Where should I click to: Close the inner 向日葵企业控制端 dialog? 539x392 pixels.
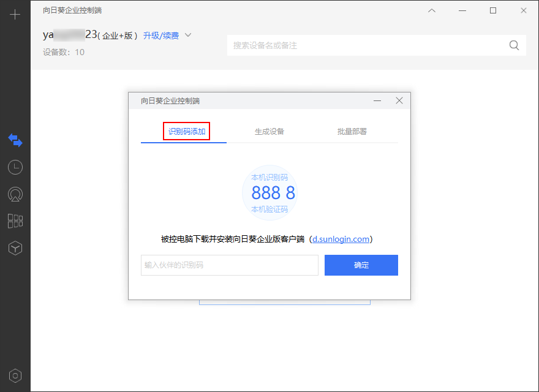399,100
